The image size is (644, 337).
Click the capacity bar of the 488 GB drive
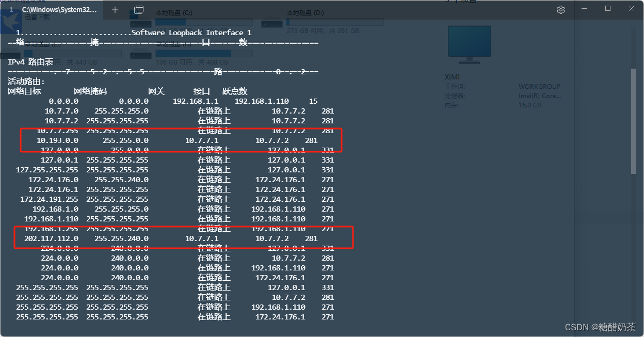(204, 53)
